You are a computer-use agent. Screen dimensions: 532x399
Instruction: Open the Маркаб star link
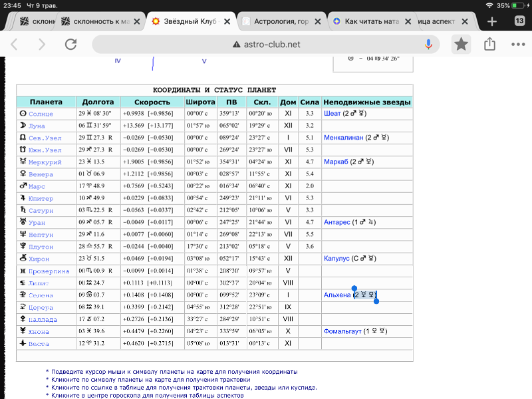336,162
